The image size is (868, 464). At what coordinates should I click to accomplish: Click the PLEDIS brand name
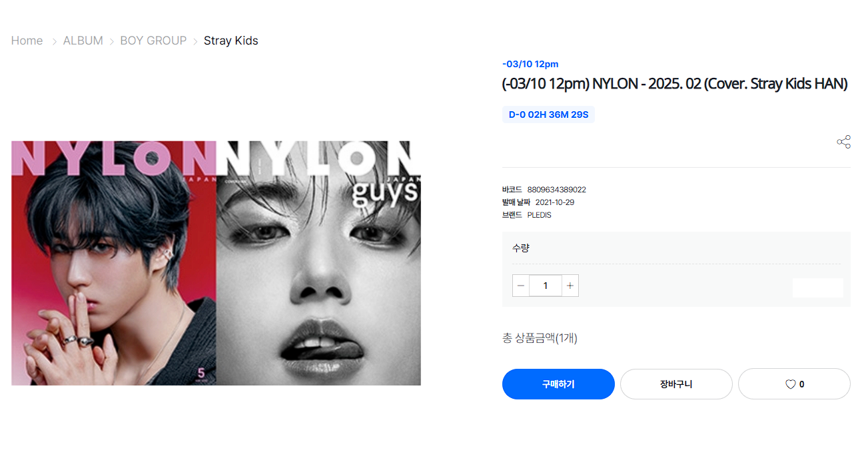(x=540, y=215)
